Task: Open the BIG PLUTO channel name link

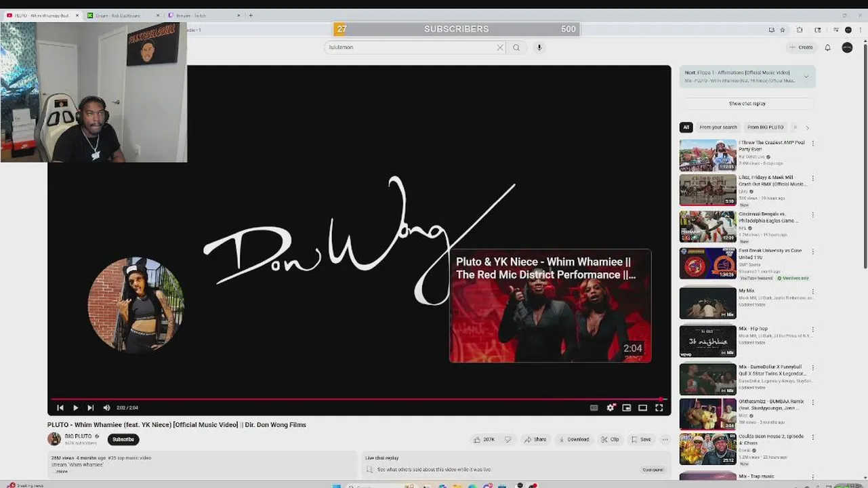Action: point(79,436)
